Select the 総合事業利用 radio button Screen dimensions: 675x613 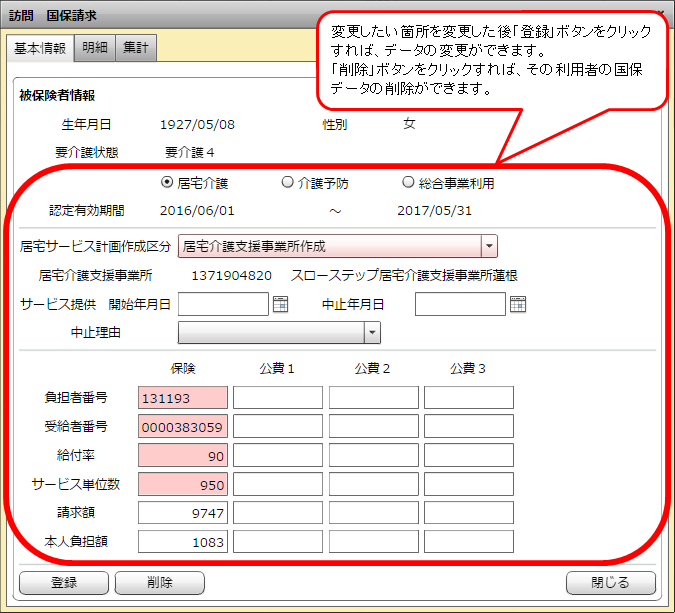coord(408,183)
